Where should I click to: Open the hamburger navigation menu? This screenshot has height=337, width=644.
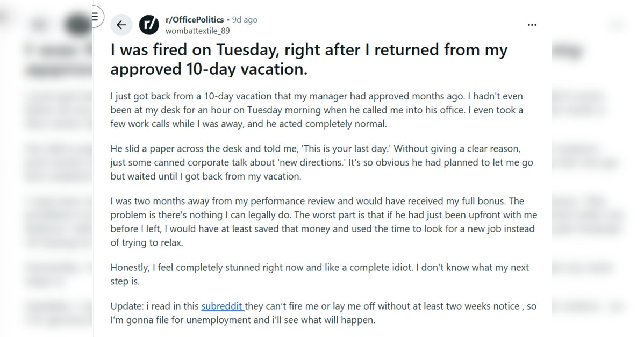[96, 17]
